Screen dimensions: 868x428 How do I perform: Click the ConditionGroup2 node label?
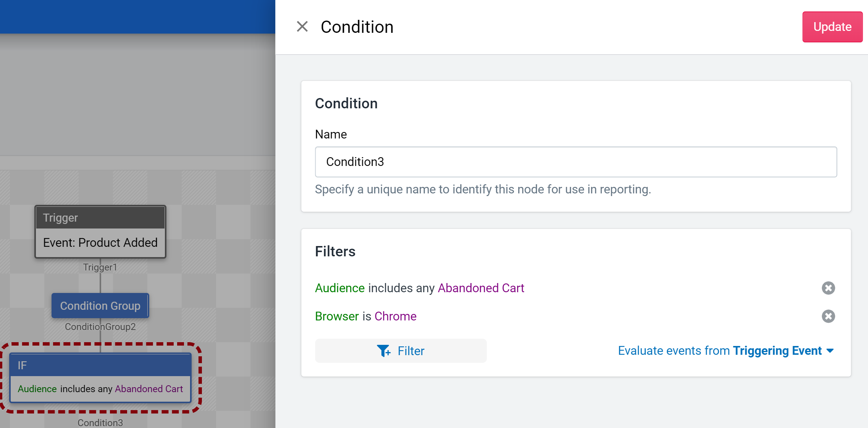click(x=100, y=327)
